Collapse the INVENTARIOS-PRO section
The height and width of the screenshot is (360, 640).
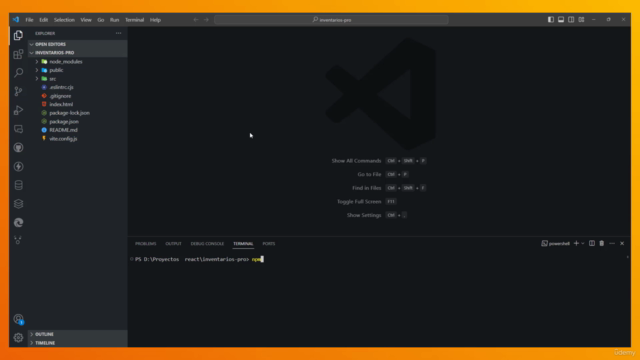pos(78,53)
